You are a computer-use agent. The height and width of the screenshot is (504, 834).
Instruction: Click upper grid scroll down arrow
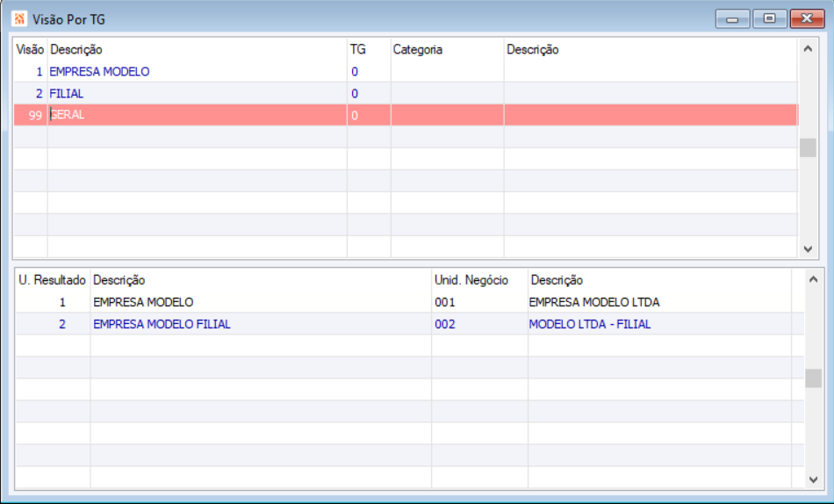pos(808,248)
